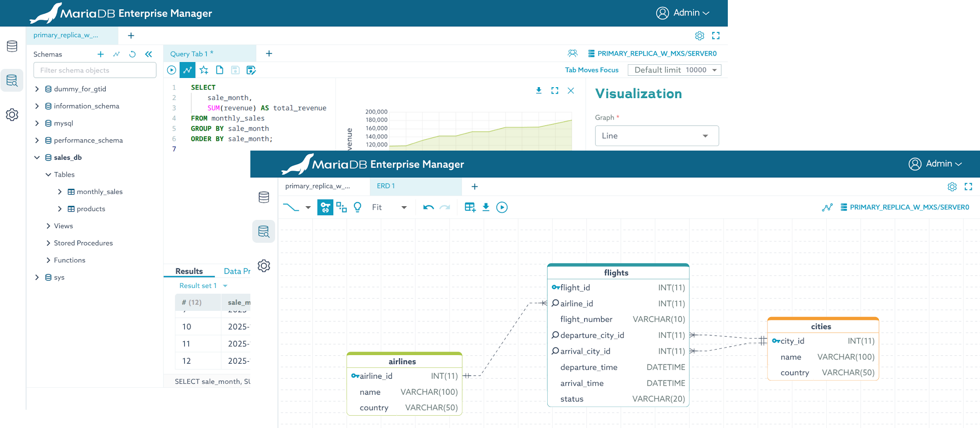This screenshot has height=428, width=980.
Task: Open the Data Preview results tab
Action: [x=237, y=271]
